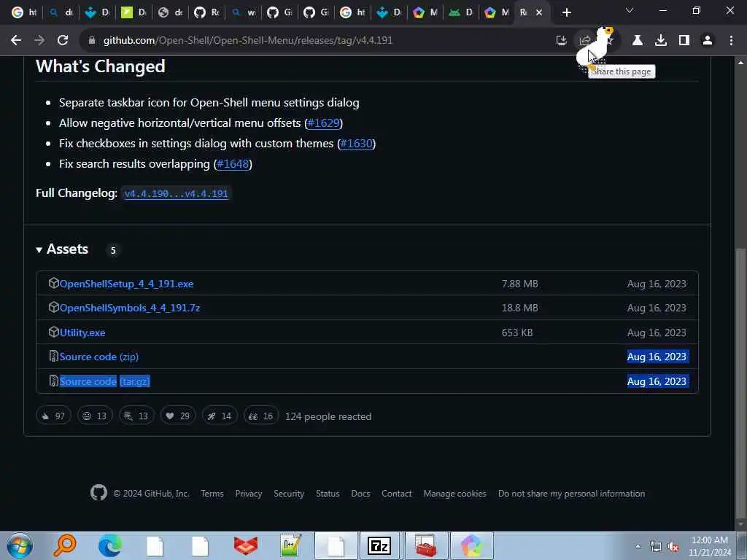
Task: Switch to the globe icon tab
Action: (x=170, y=12)
